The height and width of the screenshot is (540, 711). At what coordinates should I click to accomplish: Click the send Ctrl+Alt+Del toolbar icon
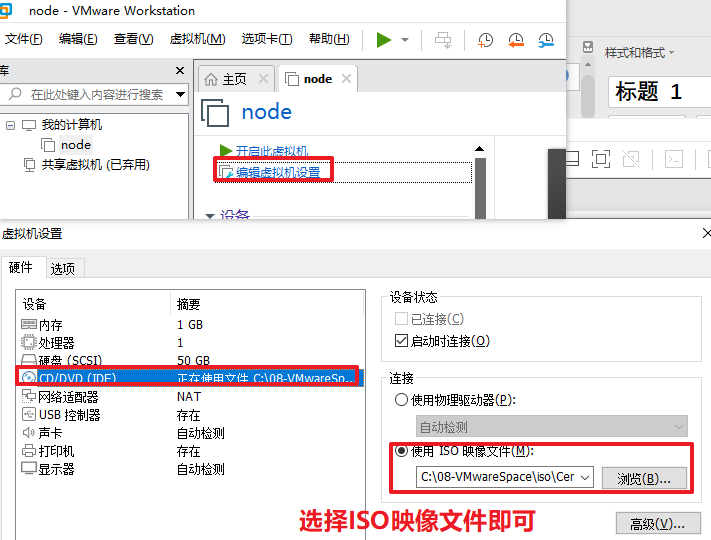443,40
